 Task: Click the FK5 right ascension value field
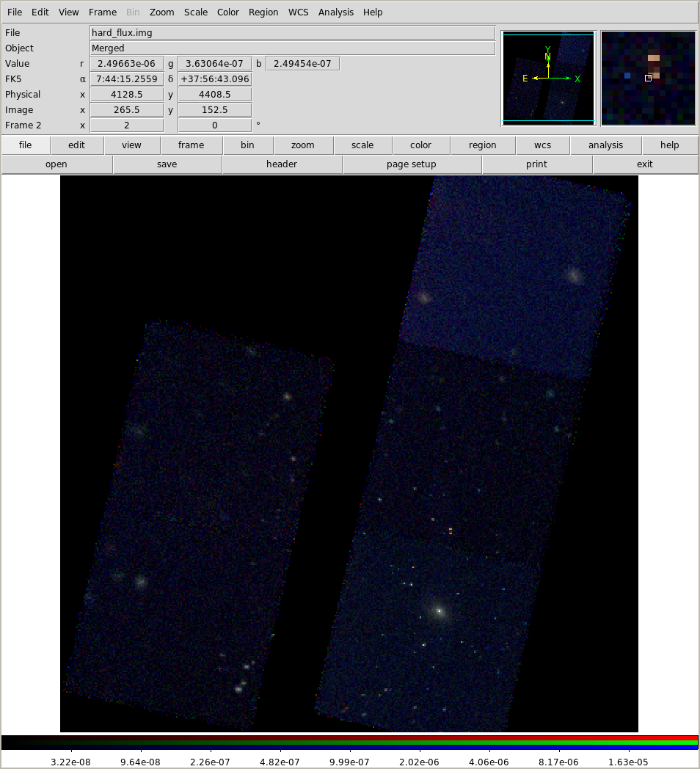click(126, 79)
